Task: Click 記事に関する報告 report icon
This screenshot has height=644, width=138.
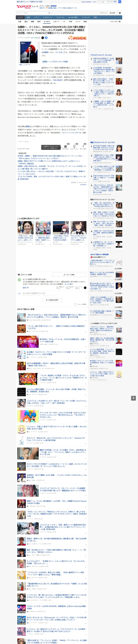Action: 24,149
